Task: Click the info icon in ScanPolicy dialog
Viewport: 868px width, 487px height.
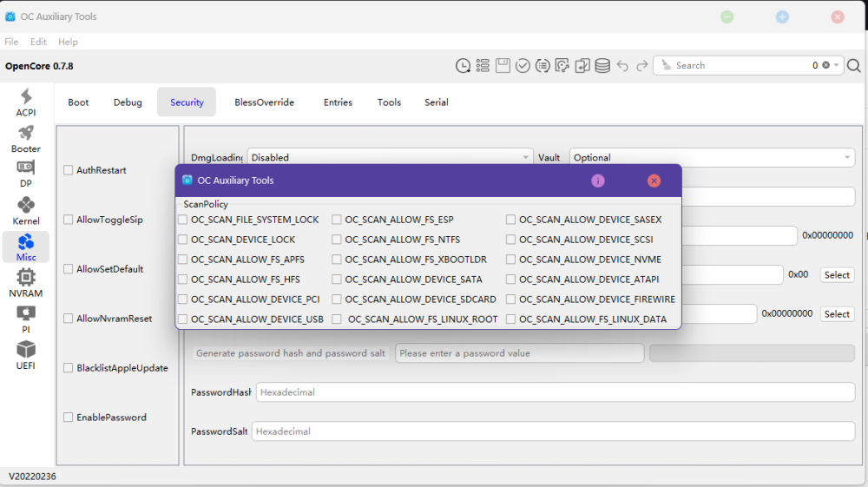Action: click(598, 181)
